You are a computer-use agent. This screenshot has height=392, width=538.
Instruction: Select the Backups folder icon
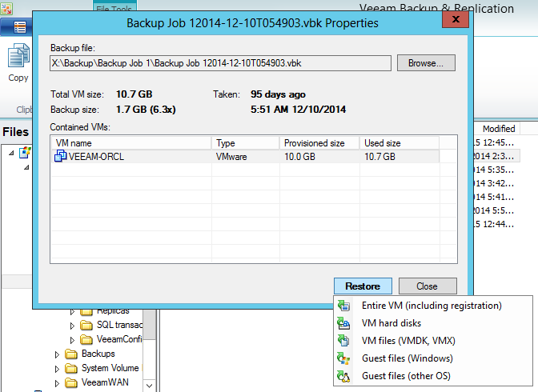point(71,354)
